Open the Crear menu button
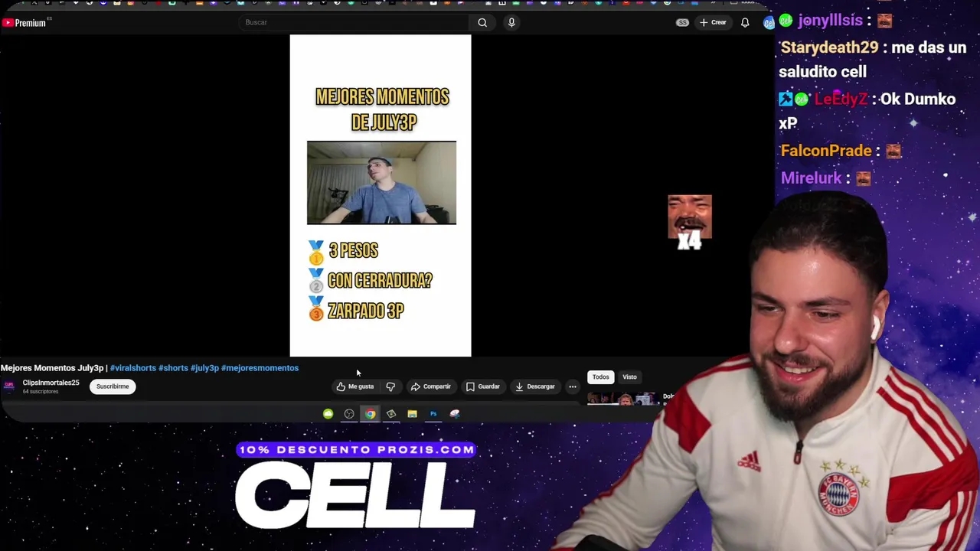This screenshot has width=980, height=551. 712,22
